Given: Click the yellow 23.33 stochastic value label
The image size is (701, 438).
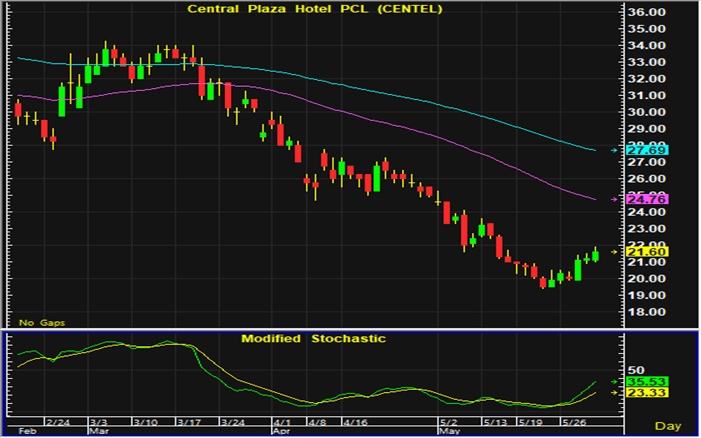Looking at the screenshot, I should (x=640, y=395).
